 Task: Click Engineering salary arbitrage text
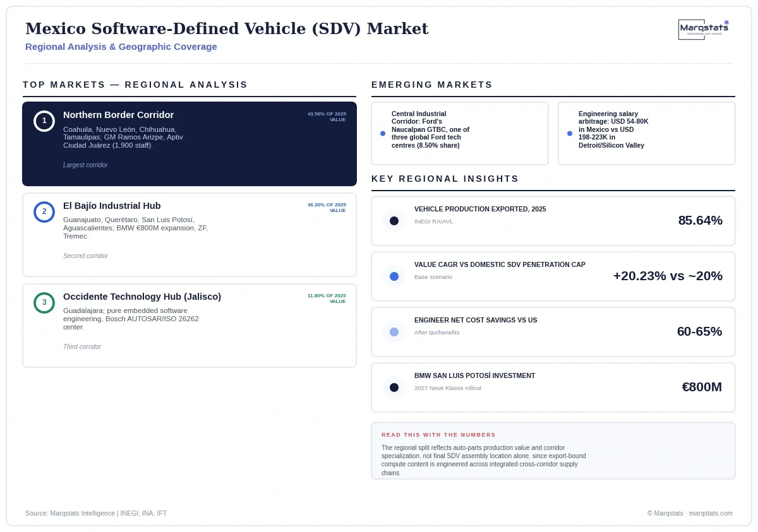(613, 129)
